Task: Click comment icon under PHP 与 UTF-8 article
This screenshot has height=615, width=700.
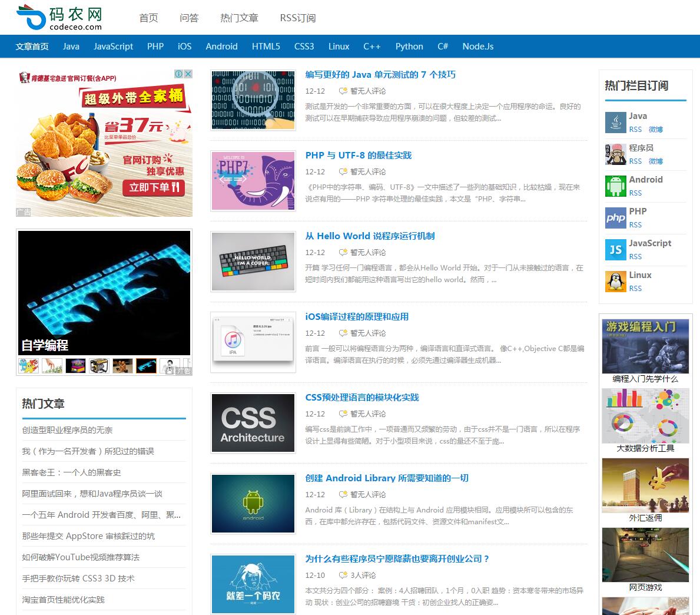Action: [343, 171]
